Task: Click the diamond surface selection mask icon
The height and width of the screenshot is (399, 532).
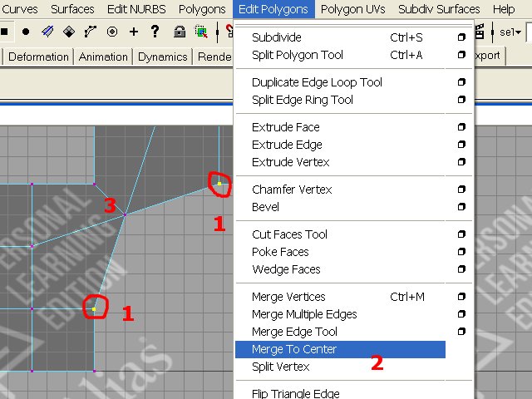Action: (x=69, y=32)
